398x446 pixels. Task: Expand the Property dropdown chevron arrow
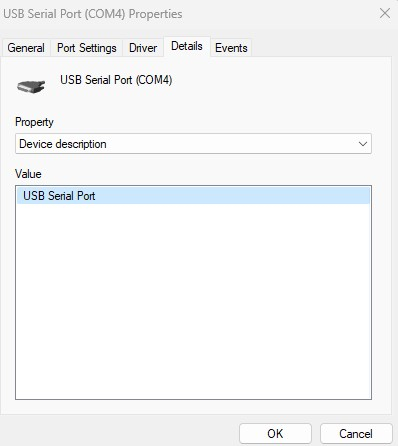(363, 144)
